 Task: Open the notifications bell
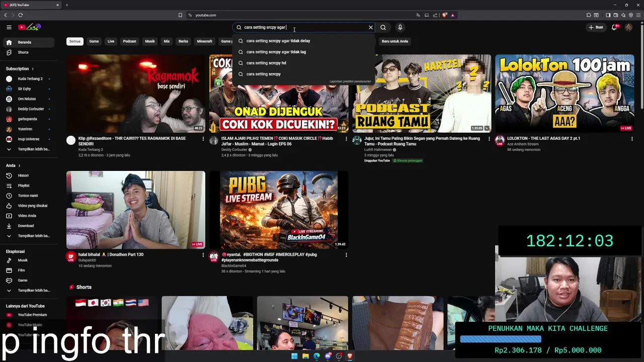coord(614,27)
